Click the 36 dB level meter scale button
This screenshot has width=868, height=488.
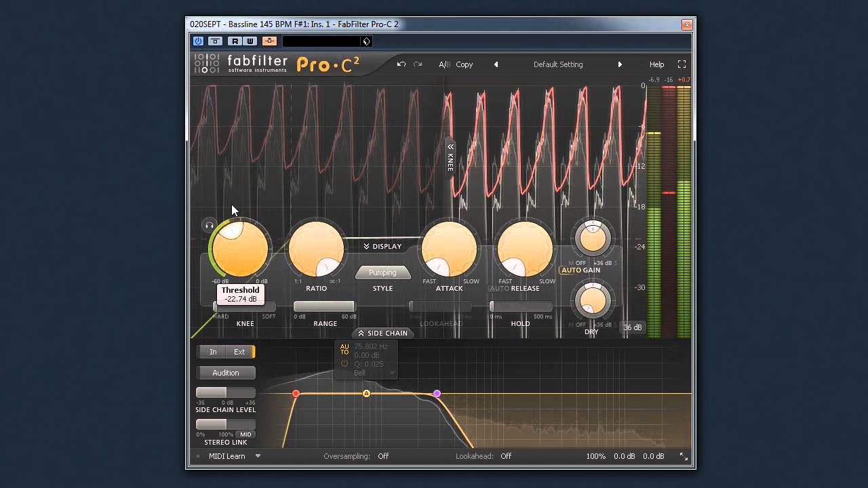pyautogui.click(x=633, y=327)
